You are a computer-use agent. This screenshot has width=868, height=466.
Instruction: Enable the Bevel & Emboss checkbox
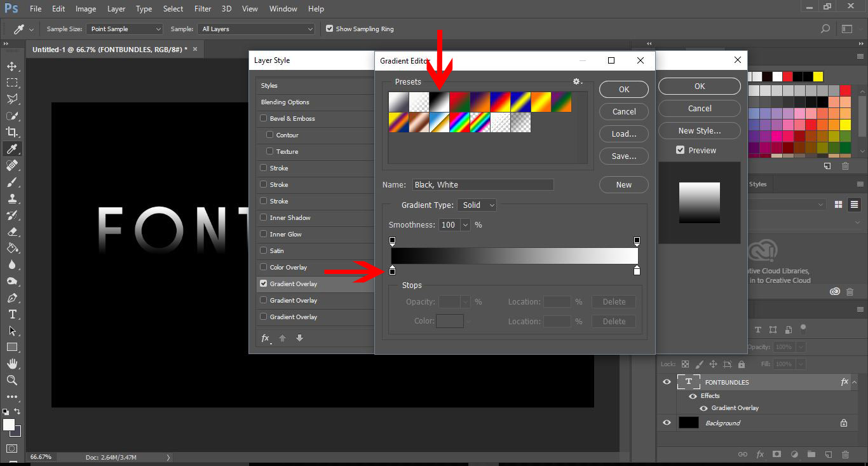pyautogui.click(x=263, y=118)
